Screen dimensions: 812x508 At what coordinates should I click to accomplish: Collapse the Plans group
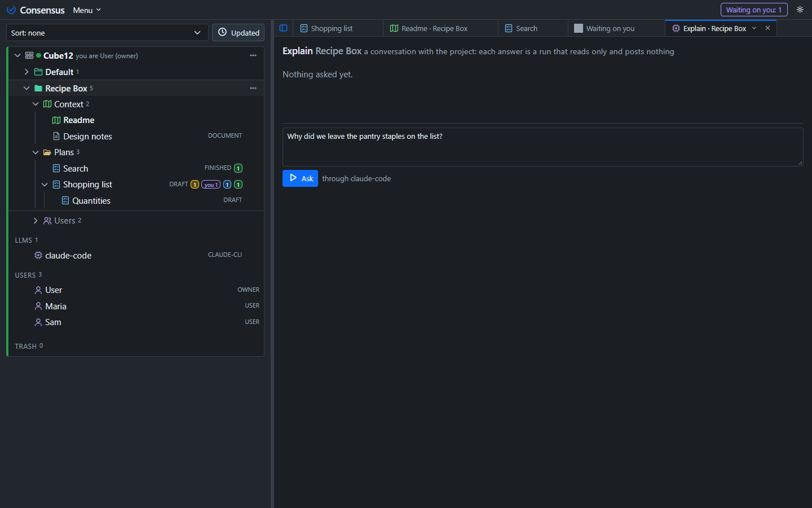pos(36,152)
